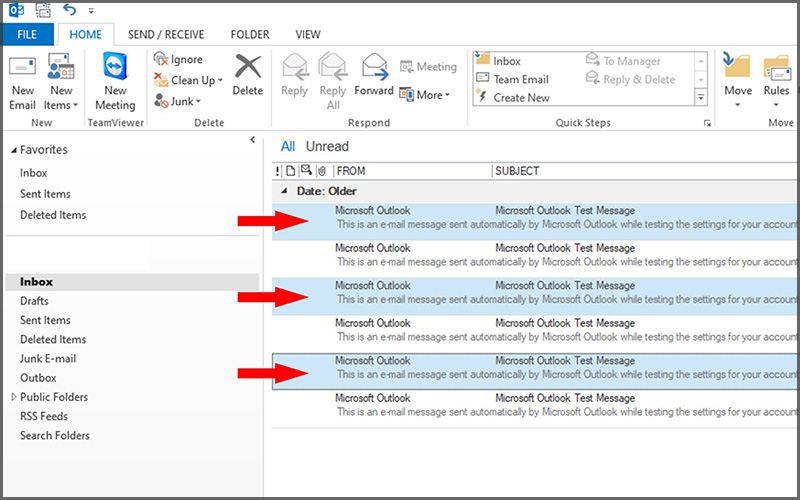800x500 pixels.
Task: Switch to the FOLDER tab
Action: pos(250,34)
